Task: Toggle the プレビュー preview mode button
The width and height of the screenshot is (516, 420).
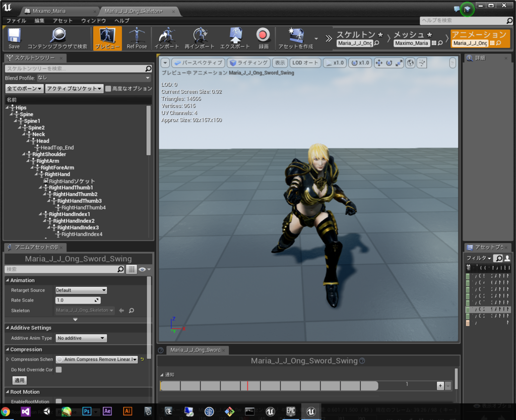Action: click(107, 38)
